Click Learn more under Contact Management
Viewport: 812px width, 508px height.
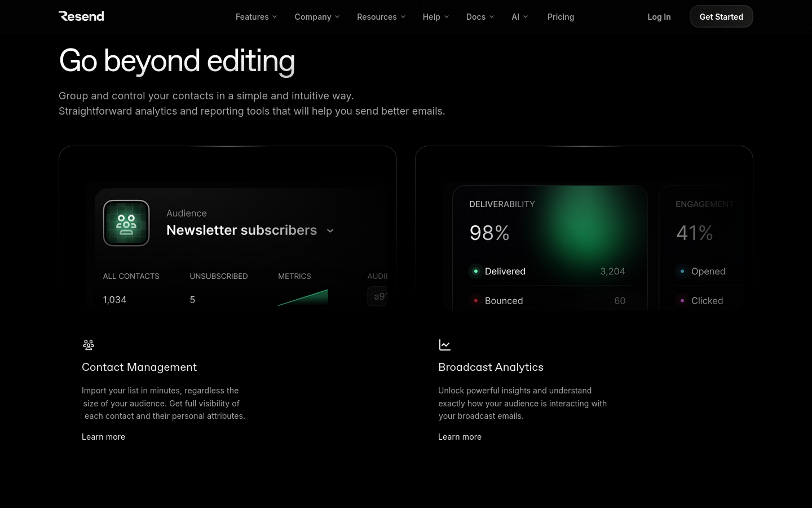click(104, 437)
